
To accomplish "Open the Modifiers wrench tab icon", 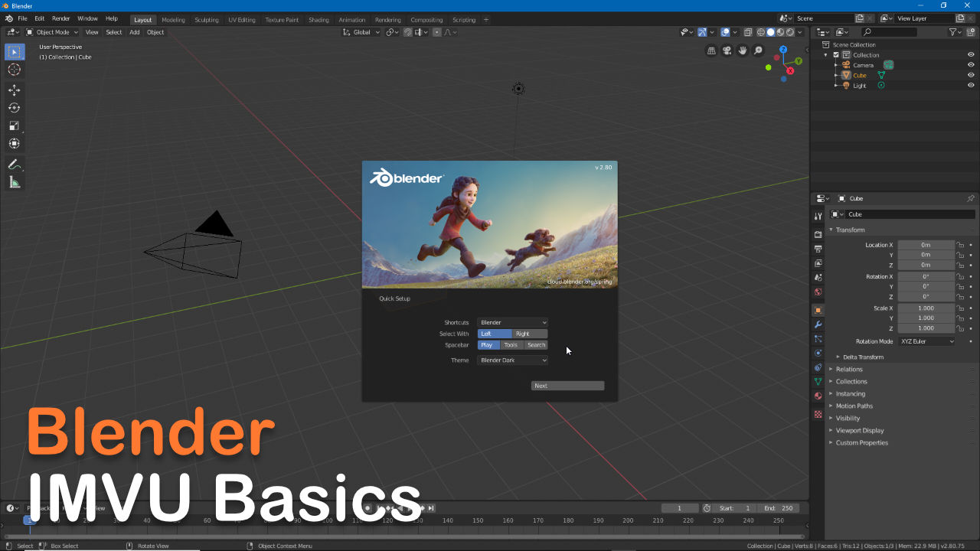I will (818, 324).
